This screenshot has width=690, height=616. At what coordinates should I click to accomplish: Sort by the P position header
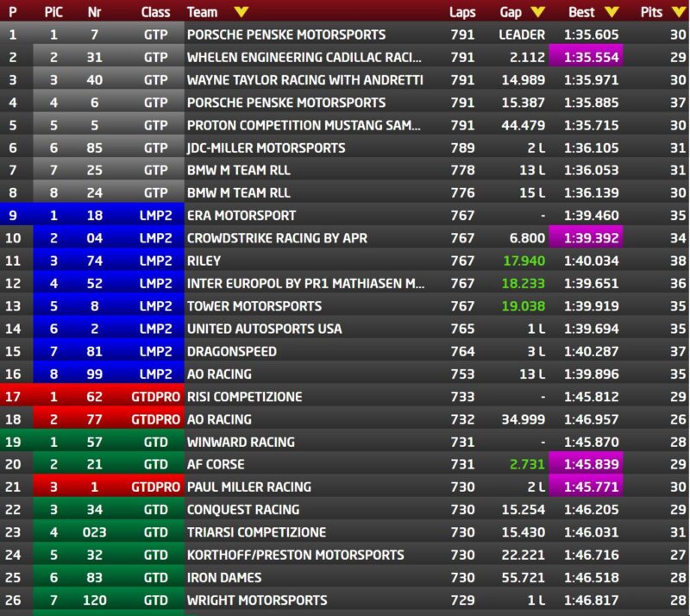[x=13, y=12]
